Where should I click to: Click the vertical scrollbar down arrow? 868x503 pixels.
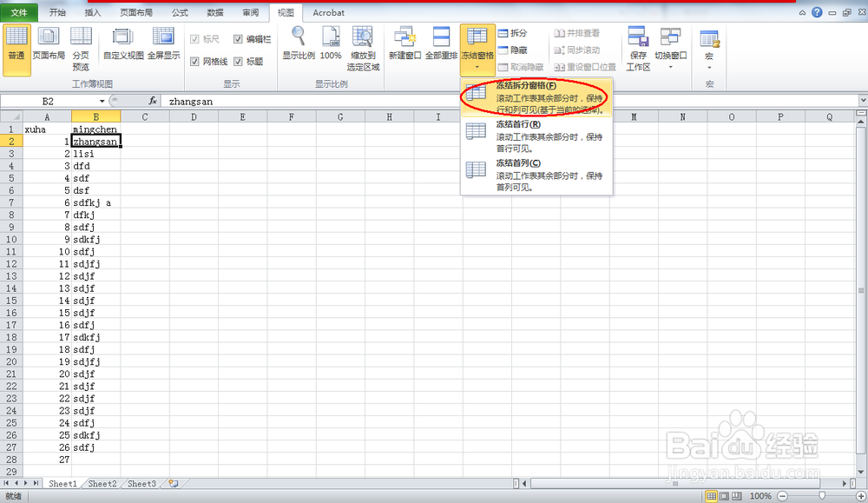861,472
